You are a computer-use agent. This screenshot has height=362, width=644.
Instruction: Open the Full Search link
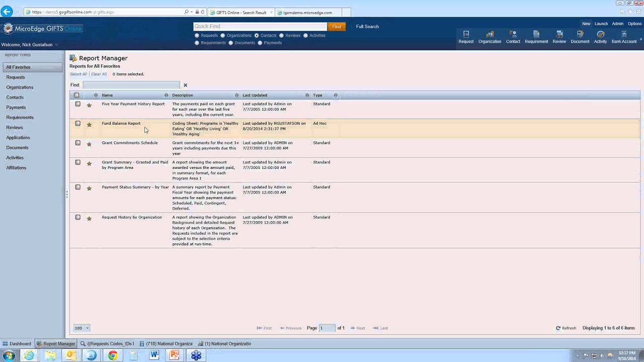coord(367,27)
